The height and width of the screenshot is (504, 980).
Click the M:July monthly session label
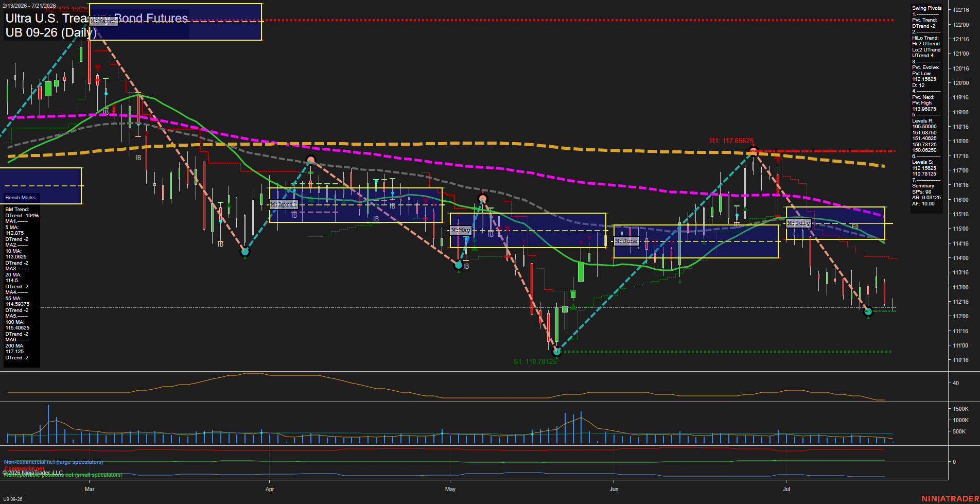(799, 223)
